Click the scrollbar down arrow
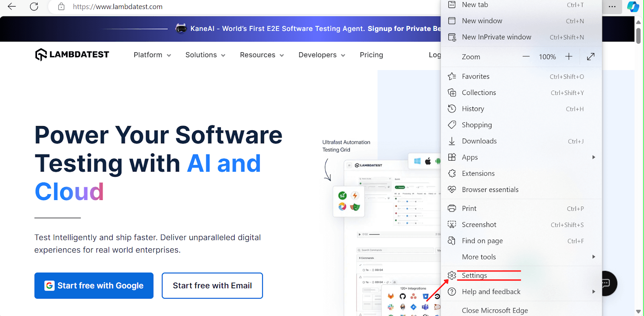 pos(638,311)
